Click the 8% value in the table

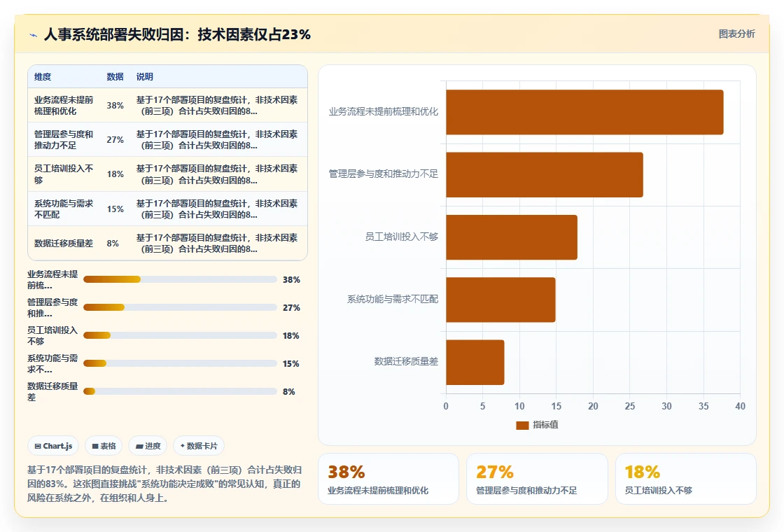(x=113, y=244)
